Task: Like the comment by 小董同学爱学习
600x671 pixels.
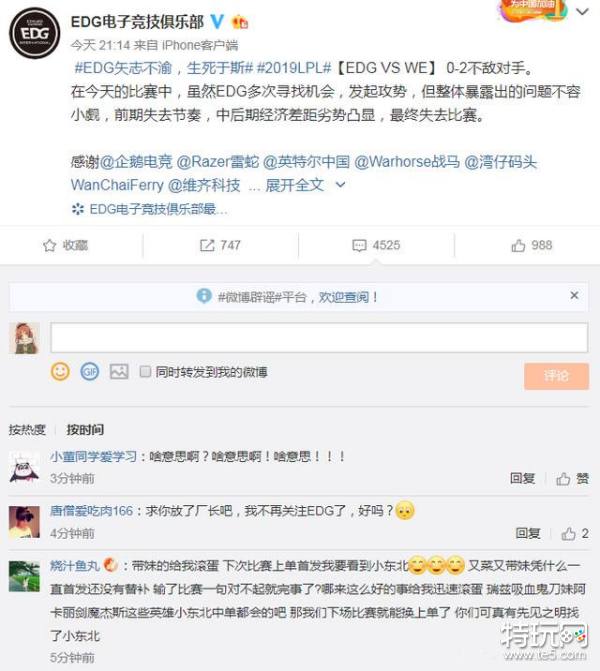Action: [x=572, y=479]
